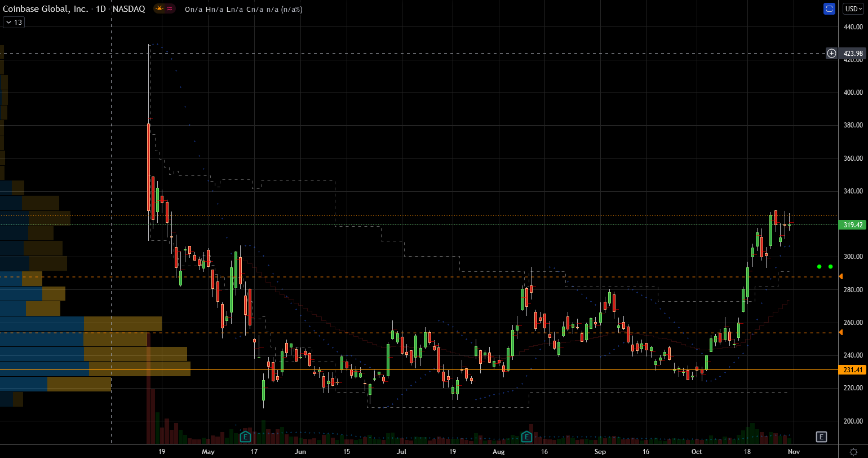The height and width of the screenshot is (458, 868).
Task: Click the yellow 231.41 price label
Action: (853, 370)
